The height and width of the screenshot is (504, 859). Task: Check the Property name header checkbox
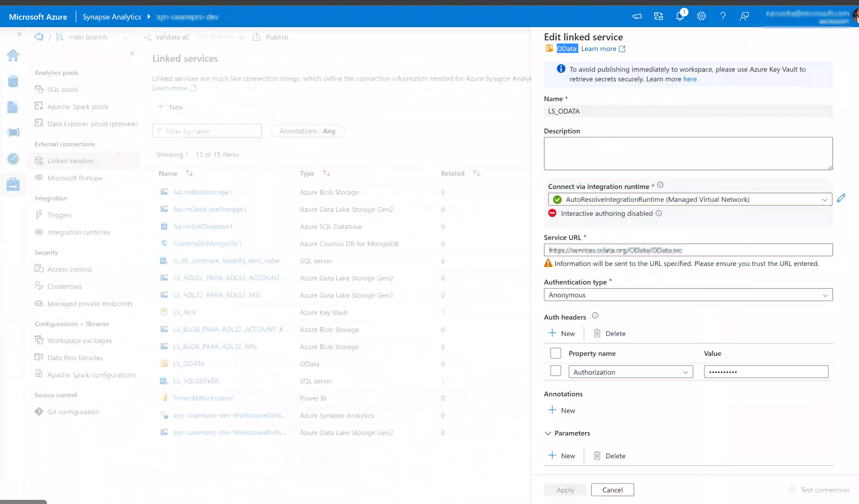555,353
